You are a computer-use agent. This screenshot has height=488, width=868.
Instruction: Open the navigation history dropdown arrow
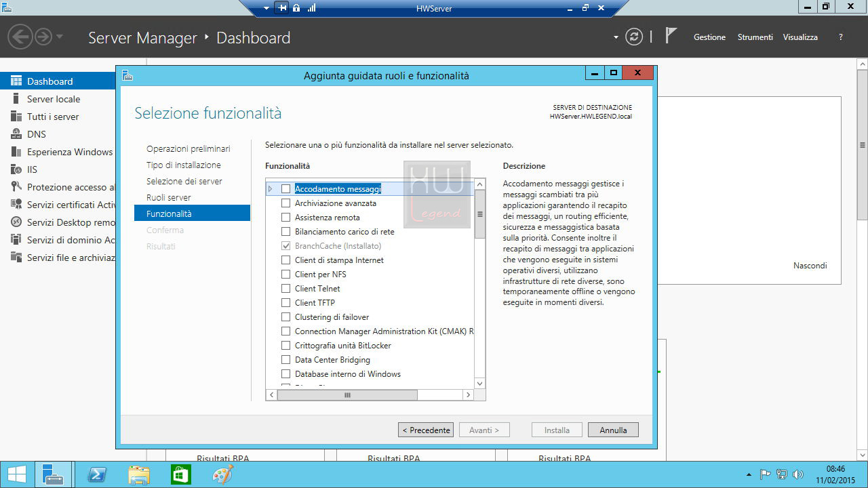pos(60,36)
